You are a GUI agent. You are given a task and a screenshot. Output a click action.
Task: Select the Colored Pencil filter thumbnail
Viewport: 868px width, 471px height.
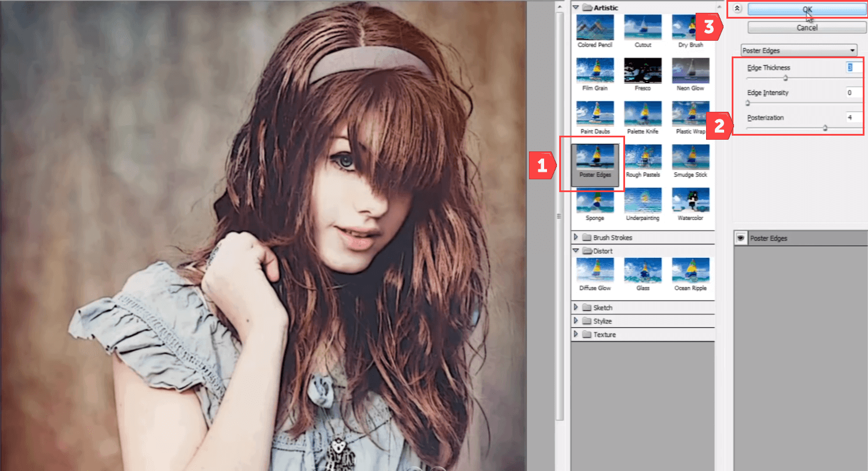[x=595, y=27]
